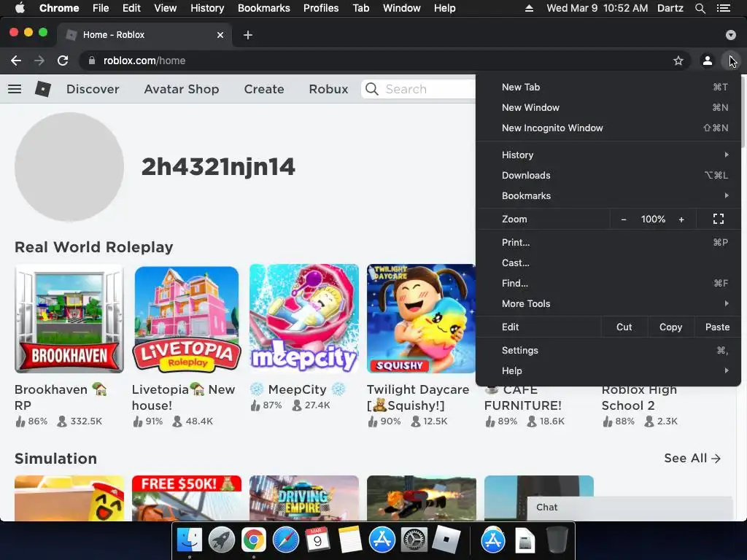Choose Print... from Chrome menu
747x560 pixels.
608,242
